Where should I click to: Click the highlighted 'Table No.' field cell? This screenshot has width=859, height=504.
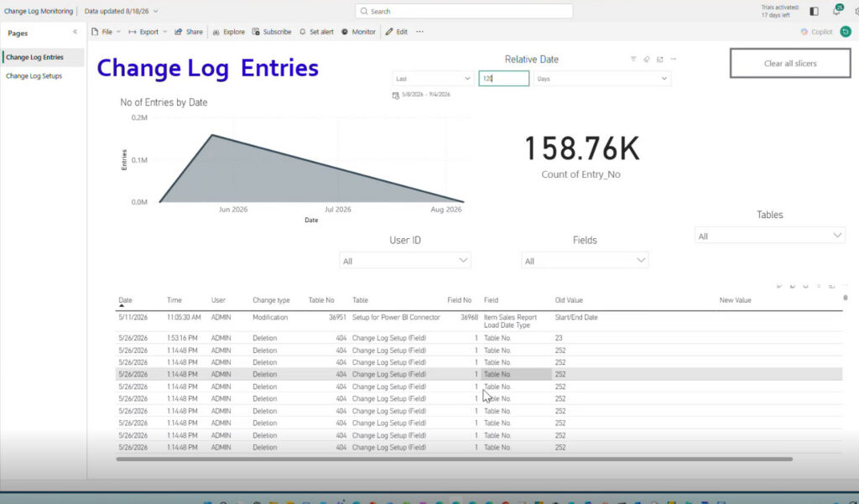(x=516, y=374)
